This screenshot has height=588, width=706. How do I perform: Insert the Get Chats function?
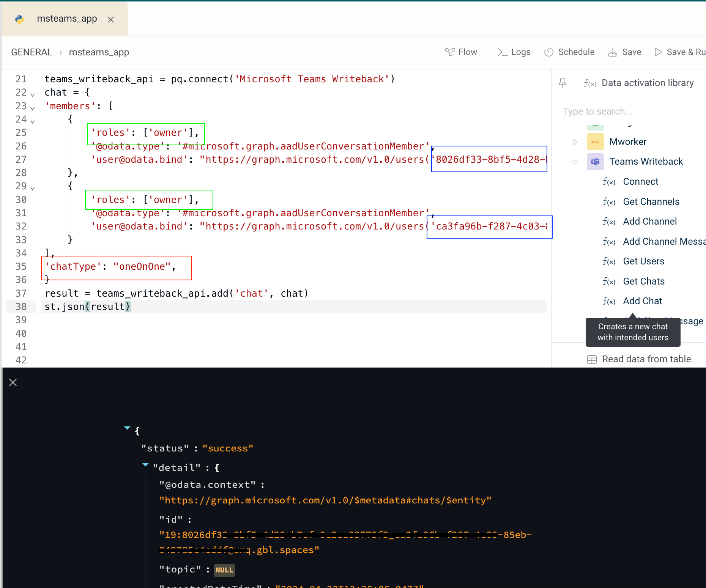(x=644, y=281)
